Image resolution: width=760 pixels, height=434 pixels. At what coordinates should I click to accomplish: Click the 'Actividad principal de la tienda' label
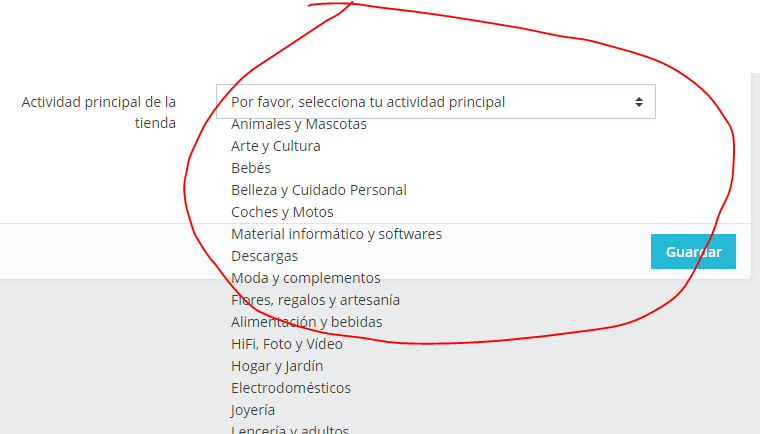click(x=98, y=113)
